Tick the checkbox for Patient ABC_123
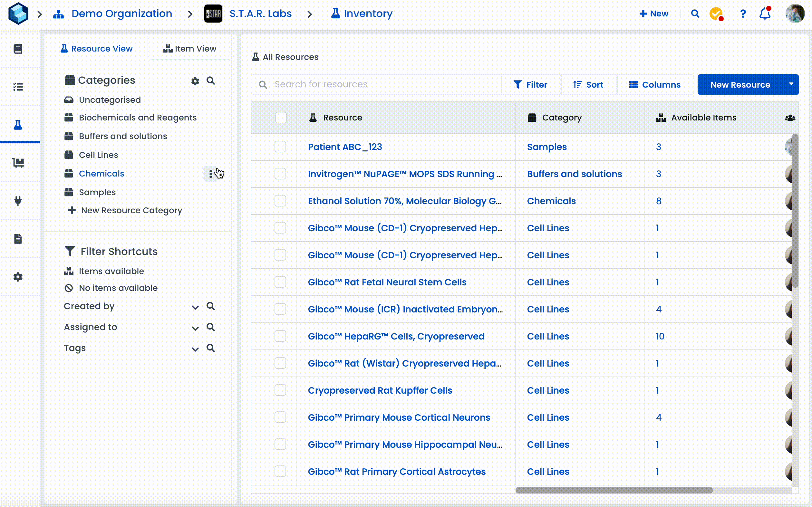Image resolution: width=812 pixels, height=507 pixels. point(280,147)
